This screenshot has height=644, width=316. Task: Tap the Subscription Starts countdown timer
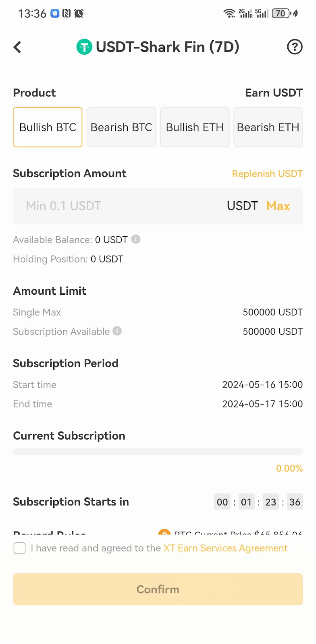258,502
